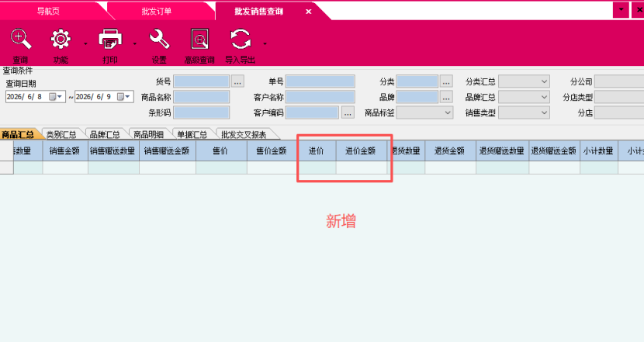
Task: Click the 分店 field
Action: pos(619,112)
